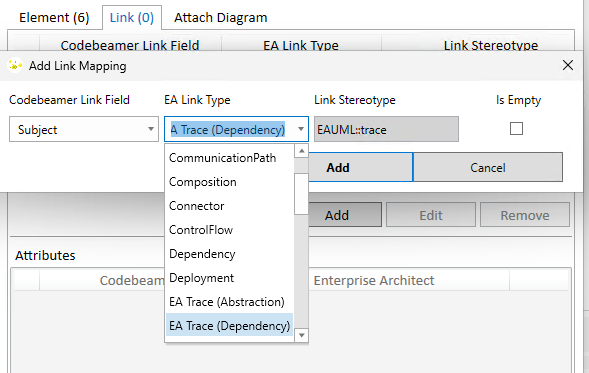Viewport: 589px width, 373px height.
Task: Switch to the Element (6) tab
Action: pyautogui.click(x=54, y=18)
